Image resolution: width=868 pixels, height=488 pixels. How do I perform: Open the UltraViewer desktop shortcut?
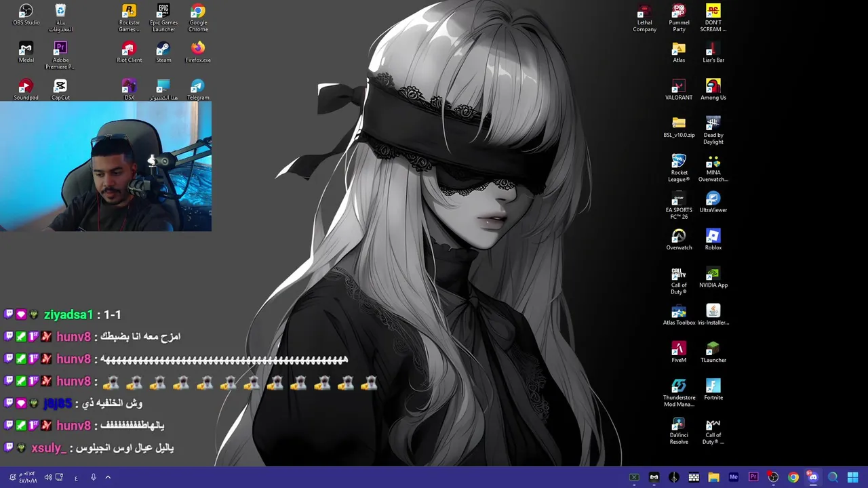[x=713, y=201]
